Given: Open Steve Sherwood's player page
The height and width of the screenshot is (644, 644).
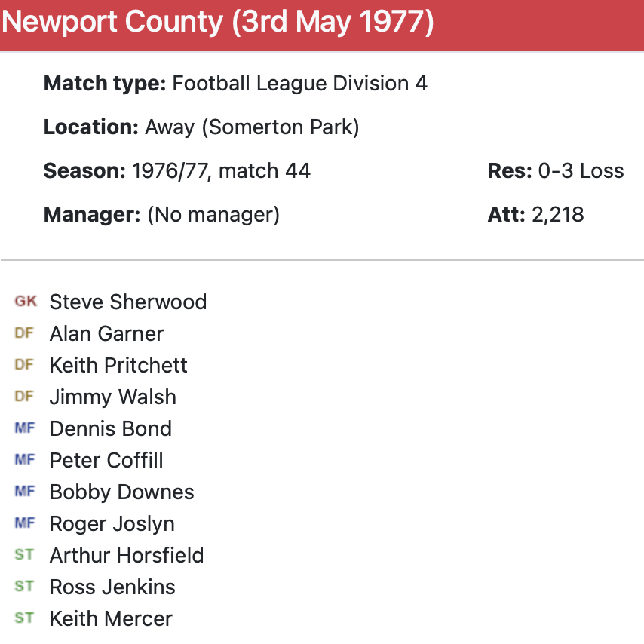Looking at the screenshot, I should coord(127,302).
